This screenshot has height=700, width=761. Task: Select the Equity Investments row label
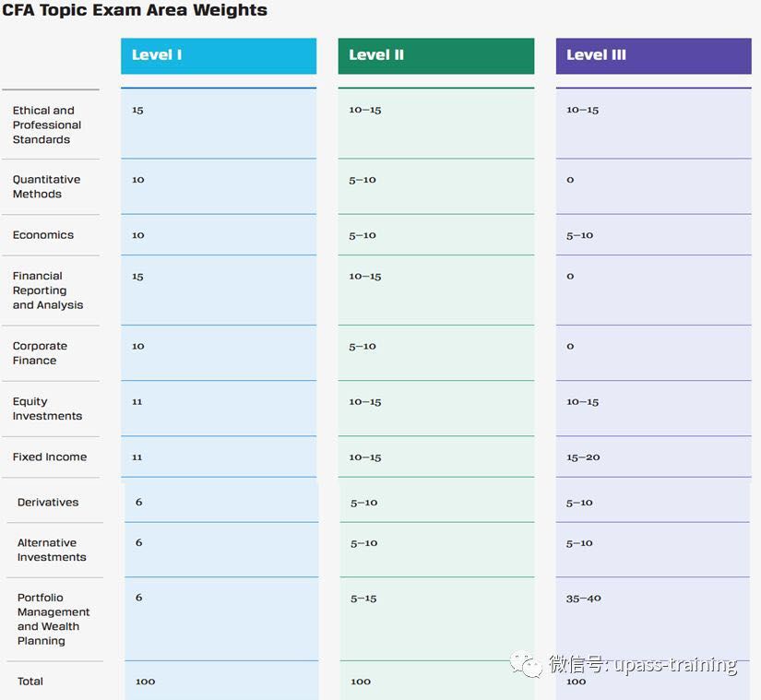click(47, 409)
